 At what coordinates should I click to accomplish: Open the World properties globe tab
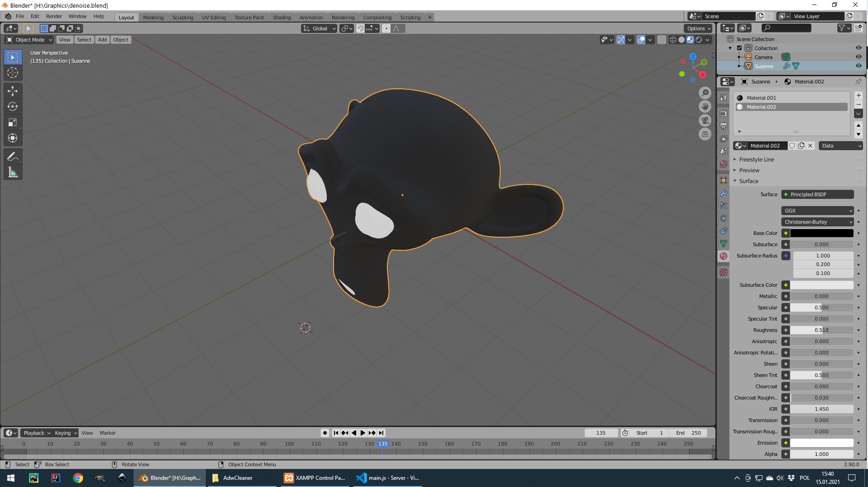[x=724, y=164]
